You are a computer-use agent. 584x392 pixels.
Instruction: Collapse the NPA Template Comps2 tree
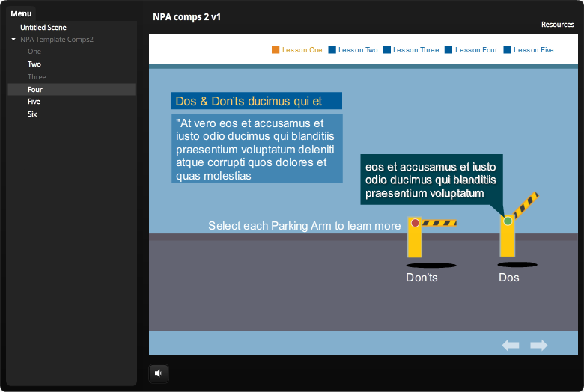pyautogui.click(x=13, y=40)
